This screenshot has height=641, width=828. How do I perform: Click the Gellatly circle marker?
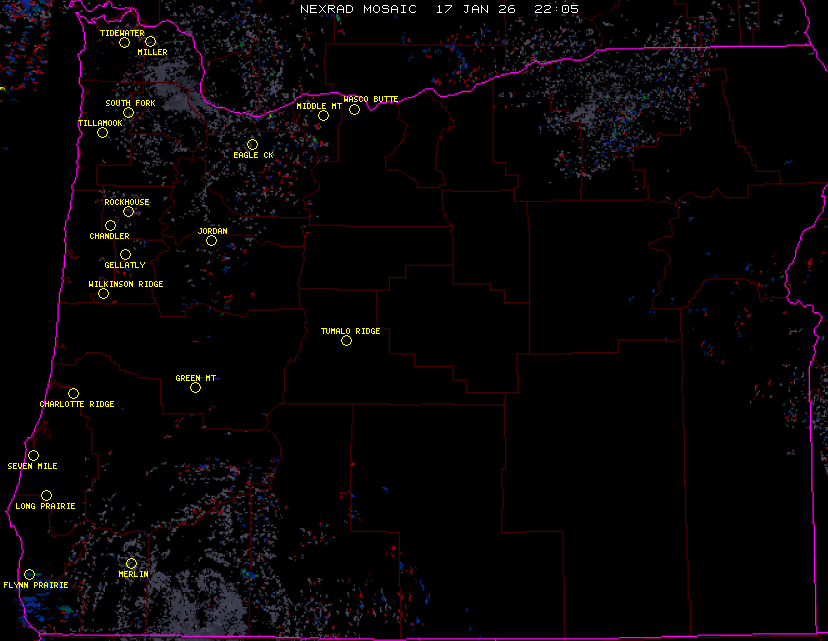[126, 255]
